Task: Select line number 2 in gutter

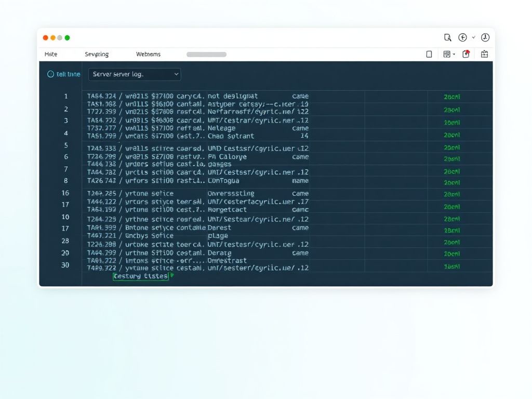Action: 66,109
